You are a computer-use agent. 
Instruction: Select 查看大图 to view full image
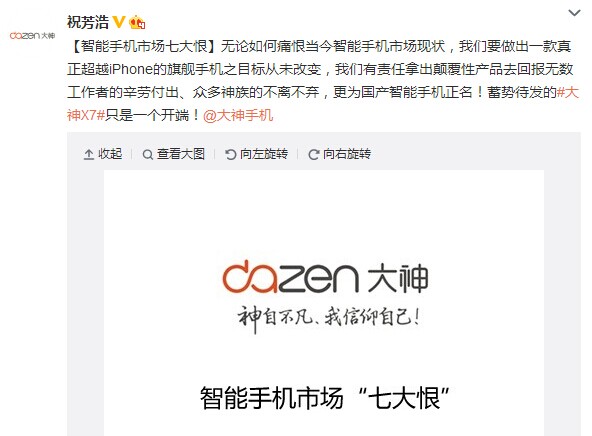coord(174,154)
